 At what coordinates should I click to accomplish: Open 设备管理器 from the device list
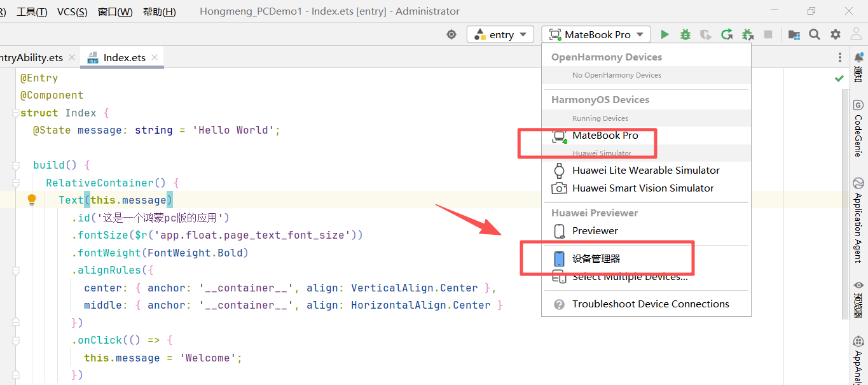[x=646, y=259]
